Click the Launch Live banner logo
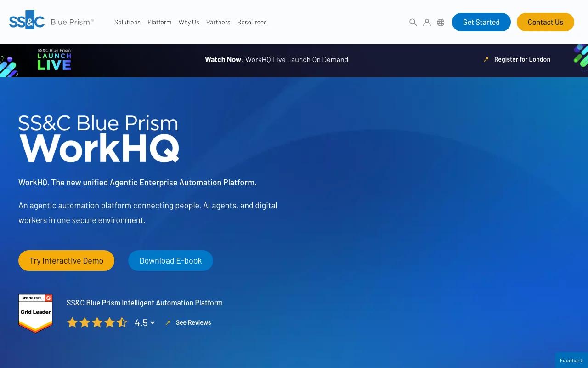588x368 pixels. click(54, 60)
